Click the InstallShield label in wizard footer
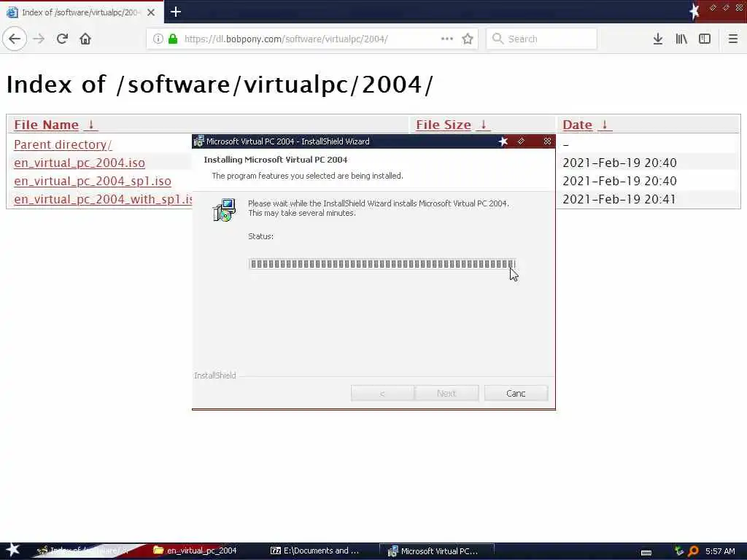The width and height of the screenshot is (747, 560). tap(215, 376)
